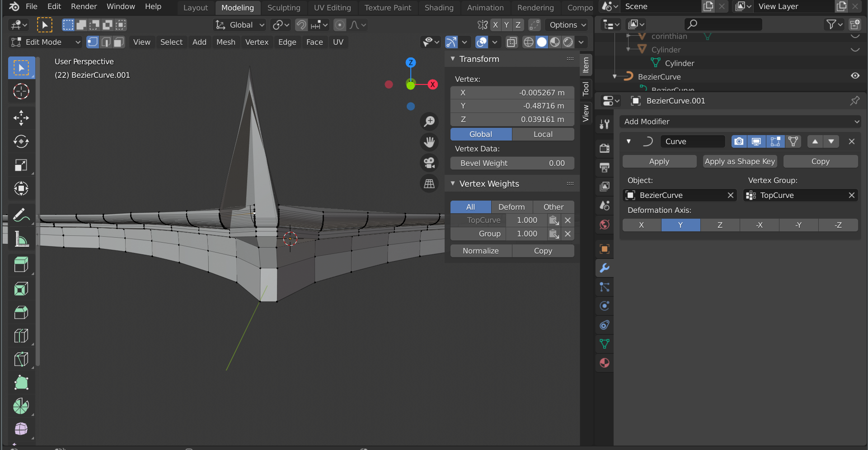
Task: Toggle X-Ray display mode
Action: (511, 42)
